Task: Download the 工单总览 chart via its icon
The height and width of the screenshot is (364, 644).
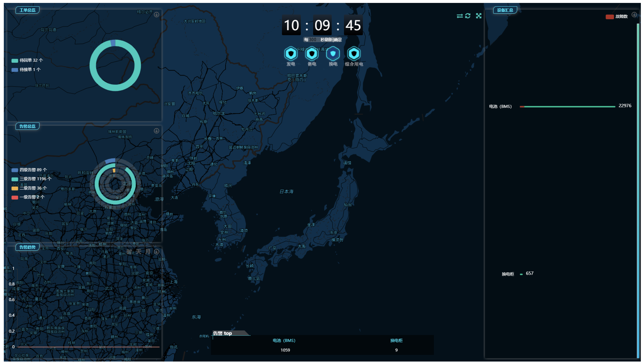Action: coord(157,15)
